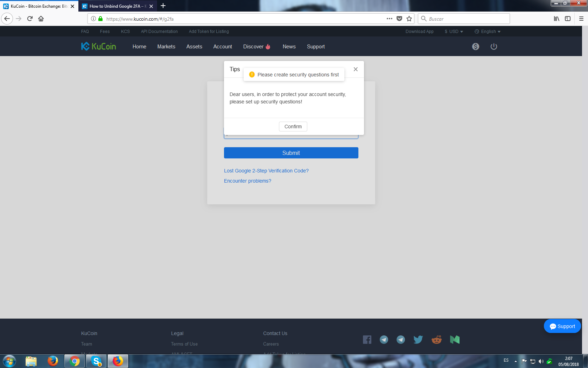Click the volume icon in system tray
The height and width of the screenshot is (368, 588).
pos(541,361)
